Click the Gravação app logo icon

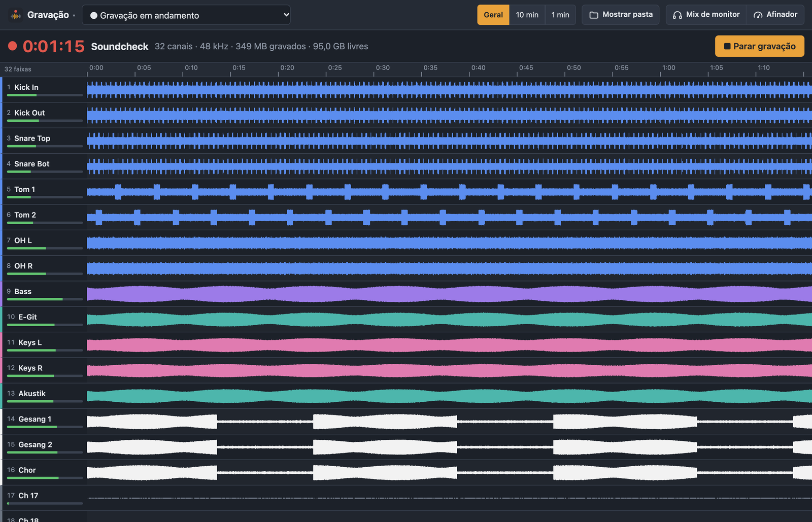click(x=16, y=15)
